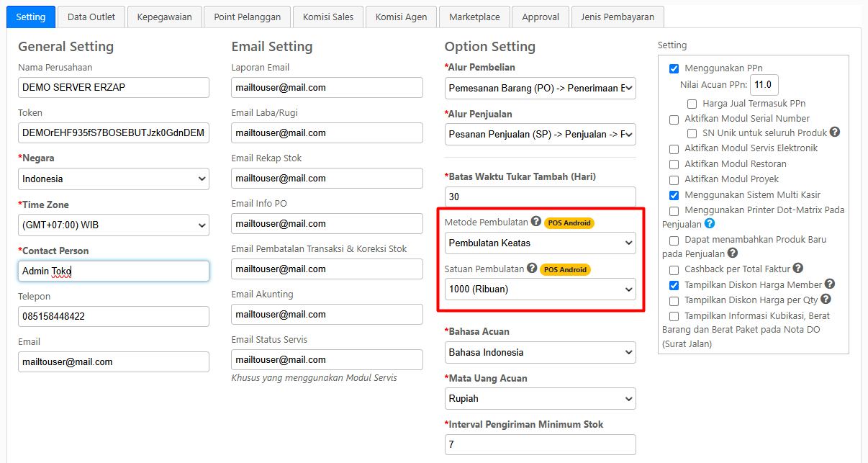Viewport: 868px width, 463px height.
Task: Click help icon for Diskon Harga per Qty
Action: pyautogui.click(x=826, y=300)
